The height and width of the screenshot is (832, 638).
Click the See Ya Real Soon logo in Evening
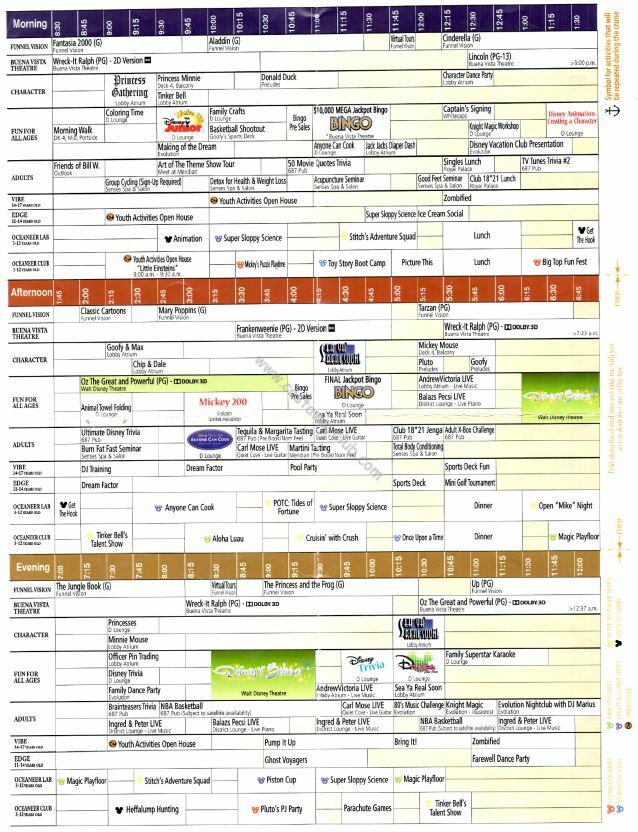point(418,629)
